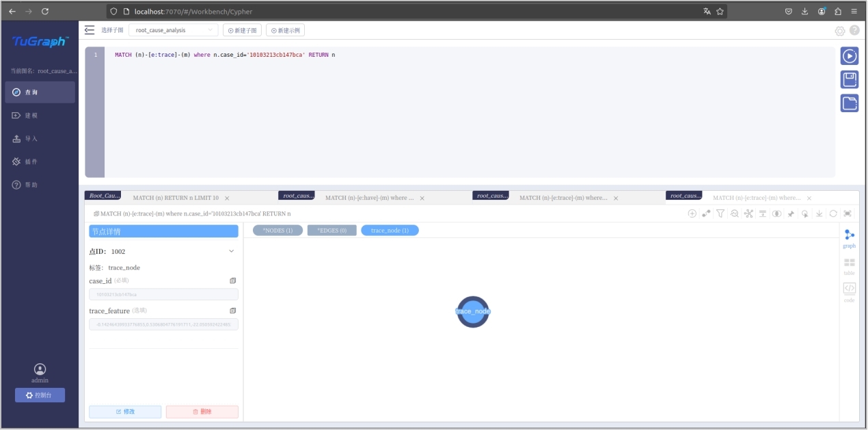Click the save query floppy disk icon
Screen dimensions: 868x431
click(x=849, y=79)
